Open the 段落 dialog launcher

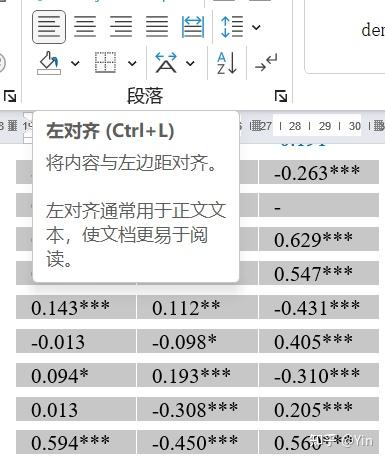point(281,96)
